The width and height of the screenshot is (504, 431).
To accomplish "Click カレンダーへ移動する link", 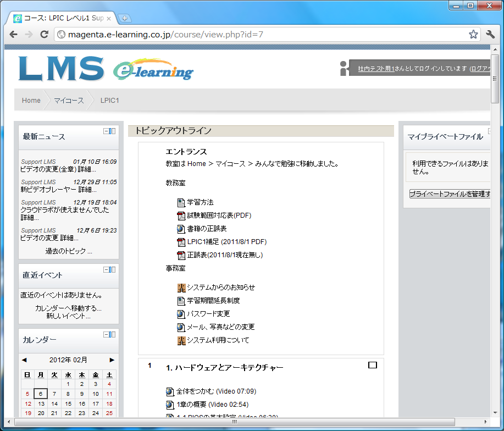I will coord(68,308).
